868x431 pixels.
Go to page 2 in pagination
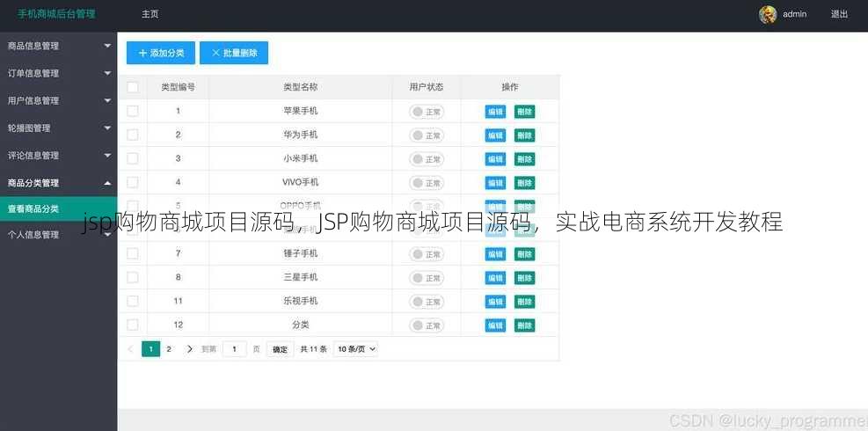pyautogui.click(x=169, y=349)
